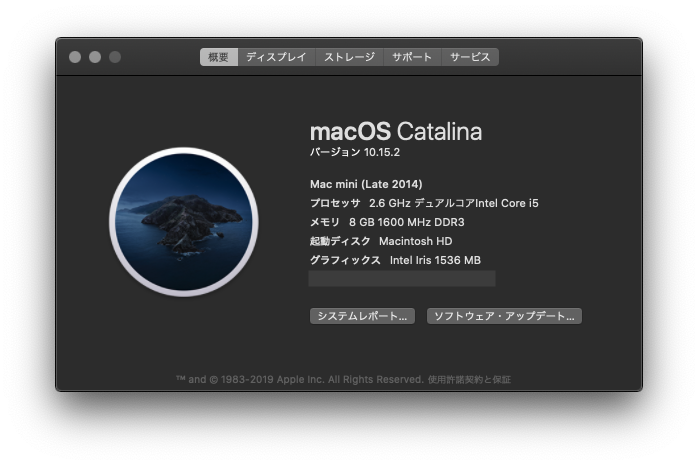Click the macOS Catalina island logo
698x465 pixels.
[184, 222]
